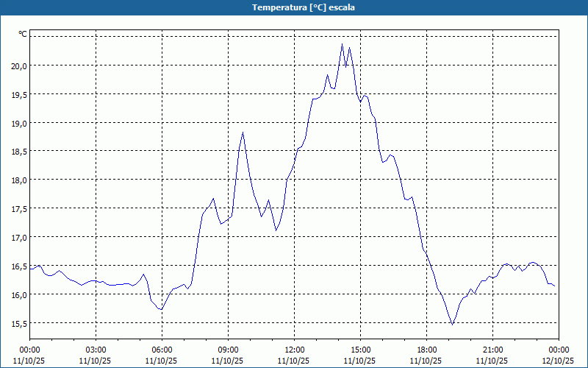The height and width of the screenshot is (368, 588).
Task: Click the chart title "Temperatura [°C] escala"
Action: (294, 7)
